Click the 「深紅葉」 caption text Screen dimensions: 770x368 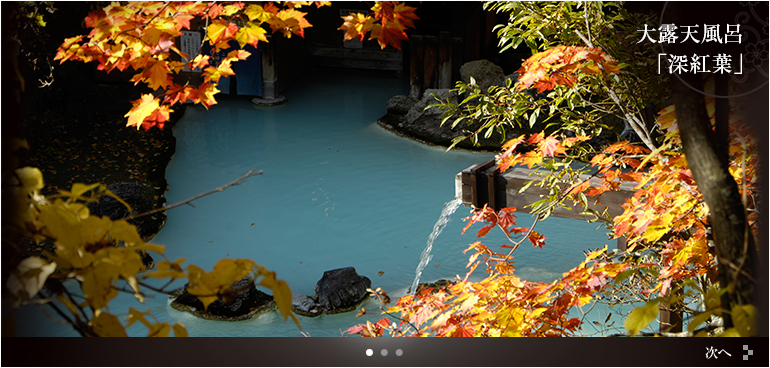click(700, 66)
